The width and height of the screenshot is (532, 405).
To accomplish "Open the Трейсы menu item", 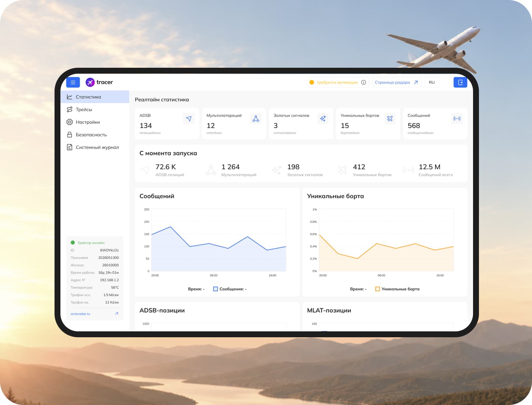I will 95,109.
